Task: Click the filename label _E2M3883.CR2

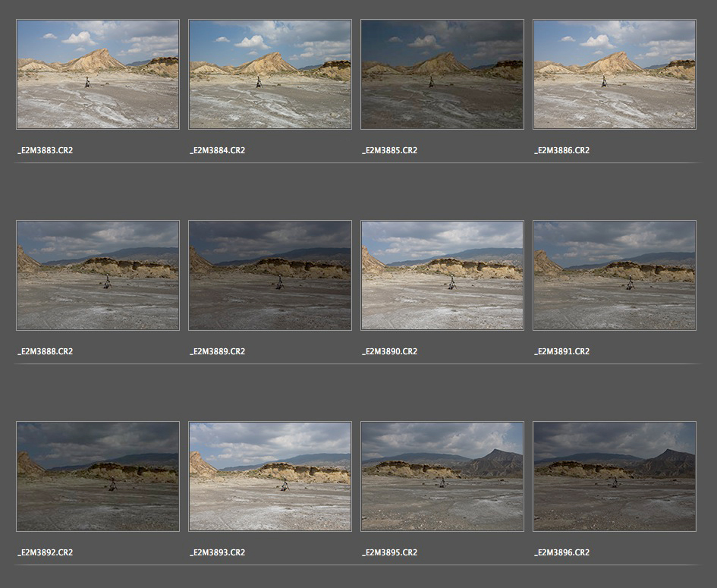Action: coord(46,151)
